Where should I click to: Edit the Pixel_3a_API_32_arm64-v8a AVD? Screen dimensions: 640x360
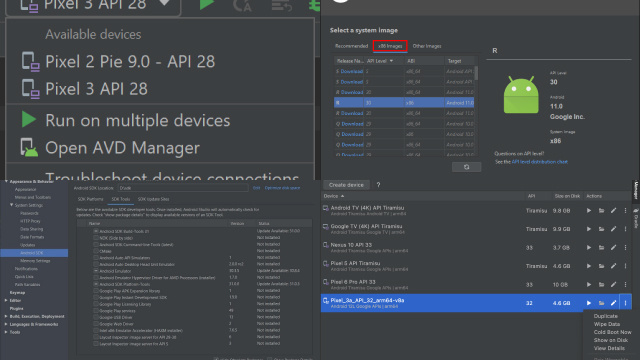(x=613, y=303)
